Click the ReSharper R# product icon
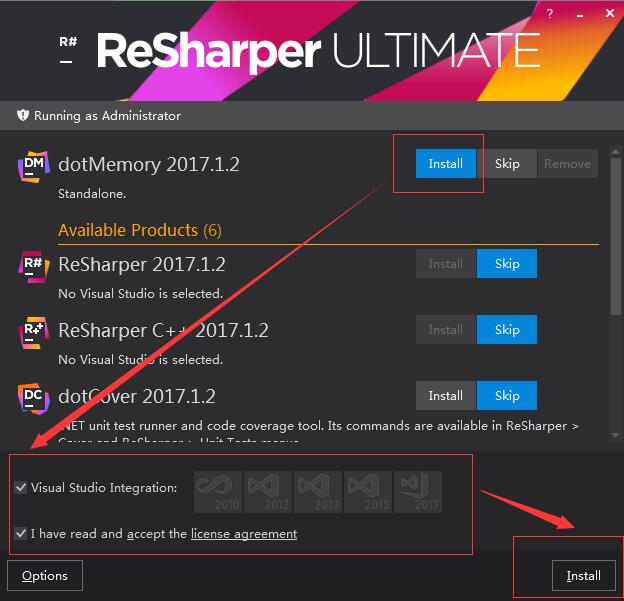 click(34, 266)
